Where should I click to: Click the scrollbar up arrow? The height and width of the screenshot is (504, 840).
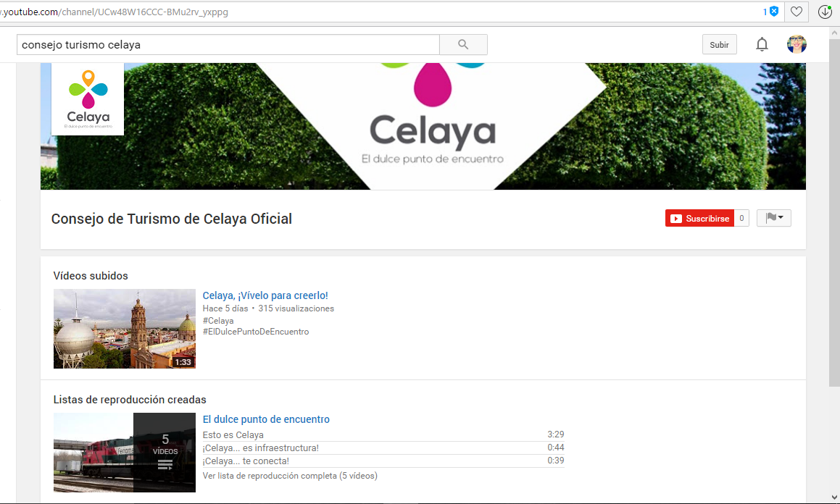[x=834, y=33]
